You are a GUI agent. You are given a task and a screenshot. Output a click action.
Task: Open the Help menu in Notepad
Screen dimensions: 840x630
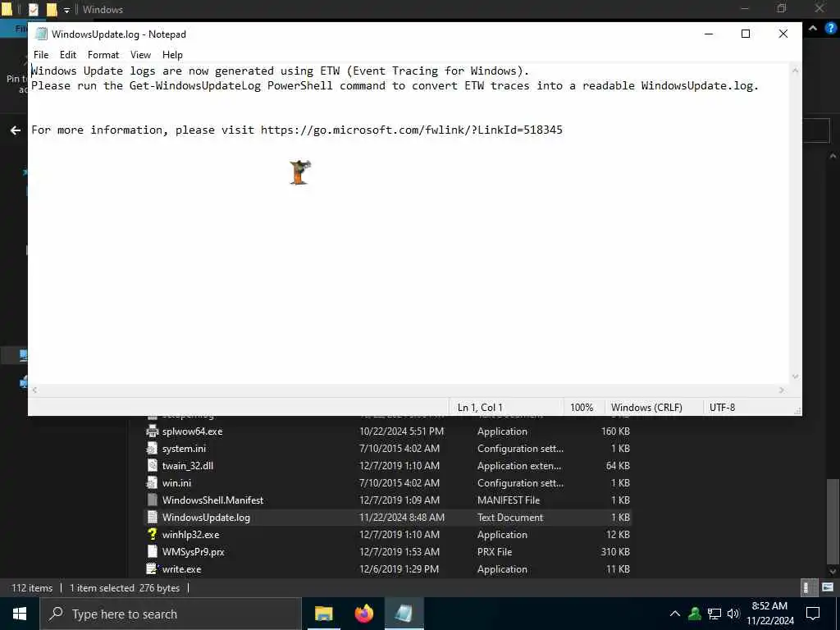[x=172, y=55]
